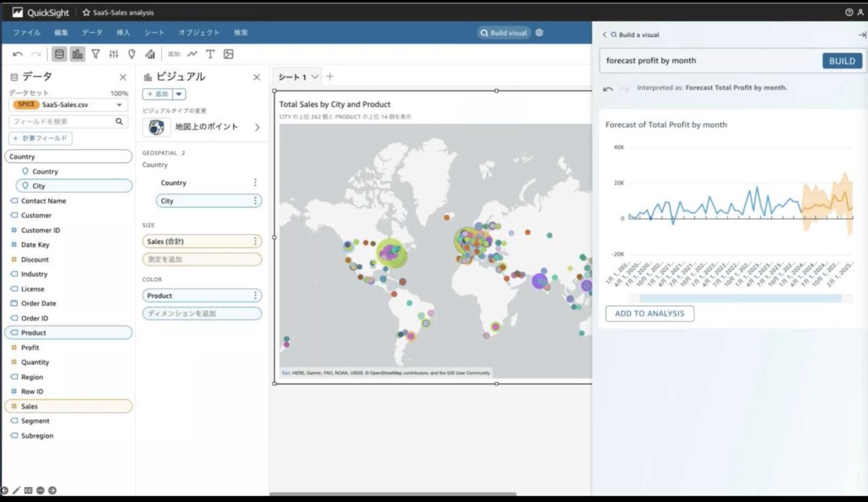This screenshot has width=868, height=502.
Task: Open the 編集 menu
Action: point(61,33)
